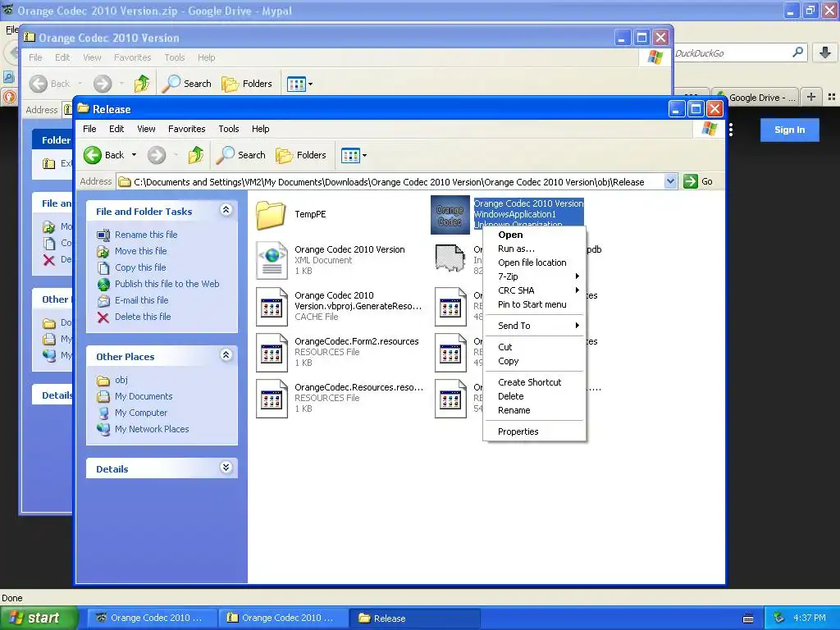Open the Views dropdown arrow in Release window
Viewport: 840px width, 630px height.
coord(365,156)
